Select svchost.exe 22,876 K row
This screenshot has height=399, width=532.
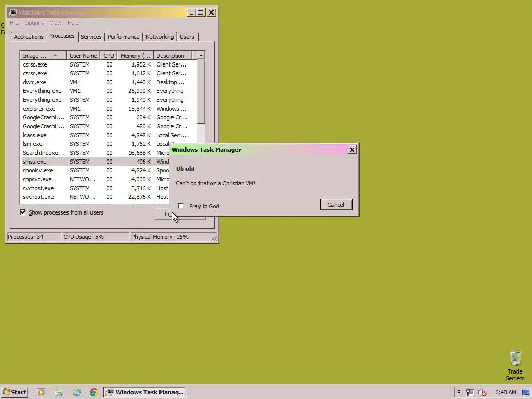click(x=96, y=197)
